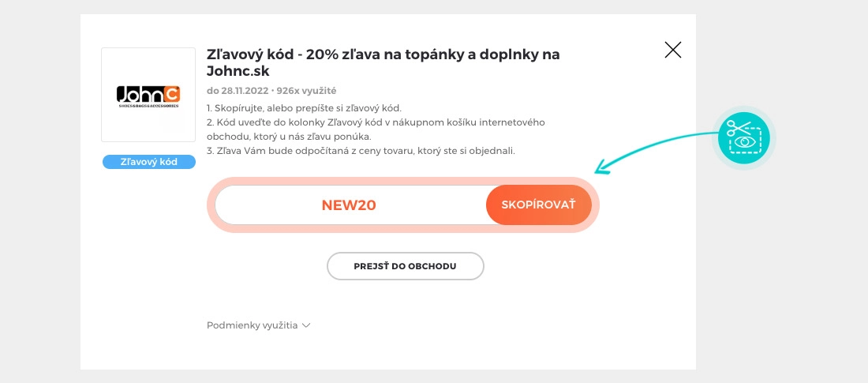Click "Johnc.sk" in the coupon title
868x383 pixels.
click(237, 72)
